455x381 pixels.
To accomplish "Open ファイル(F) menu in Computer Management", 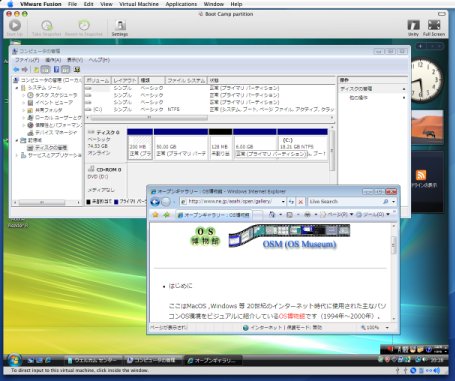I will [x=27, y=60].
